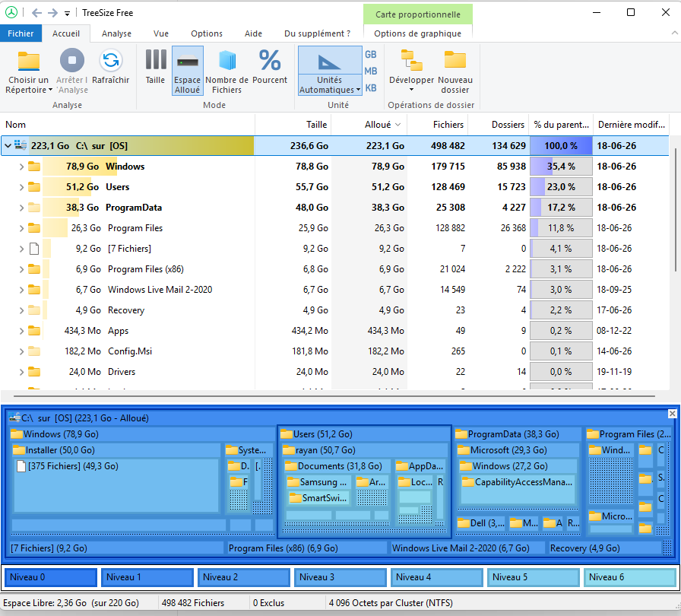Click the Arrêter l'Analyse stop icon
Image resolution: width=681 pixels, height=616 pixels.
[x=72, y=60]
